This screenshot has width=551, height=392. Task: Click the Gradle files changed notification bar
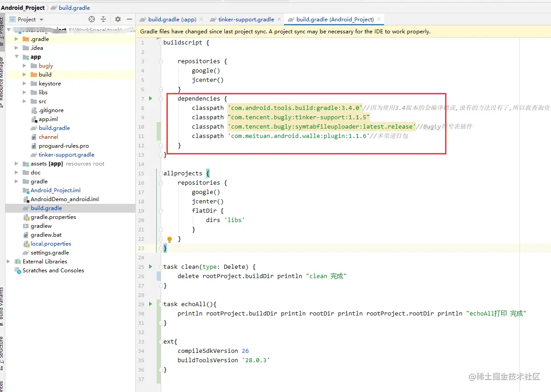pos(343,32)
